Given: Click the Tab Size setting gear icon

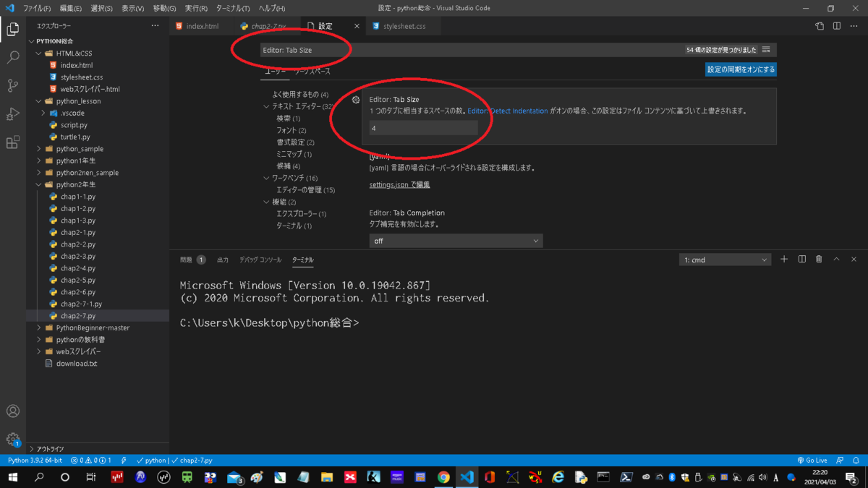Looking at the screenshot, I should 356,100.
